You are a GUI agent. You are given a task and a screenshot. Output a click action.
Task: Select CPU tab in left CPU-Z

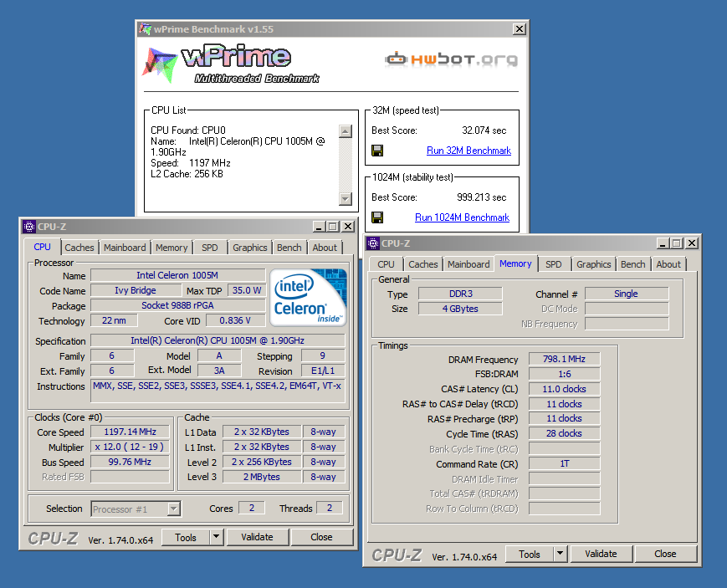pyautogui.click(x=42, y=247)
